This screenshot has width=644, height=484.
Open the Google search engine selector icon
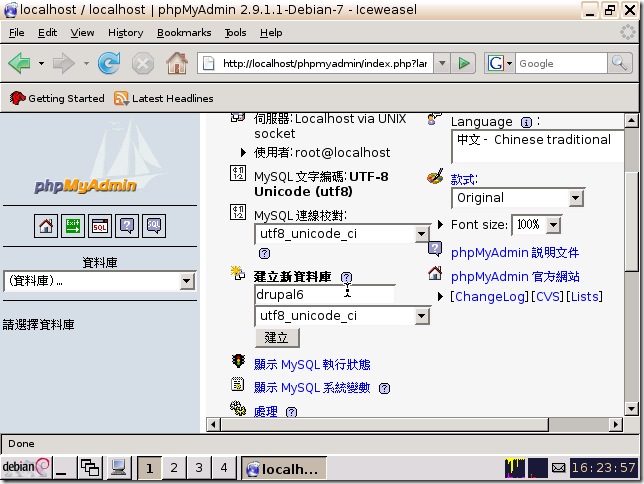tap(499, 63)
